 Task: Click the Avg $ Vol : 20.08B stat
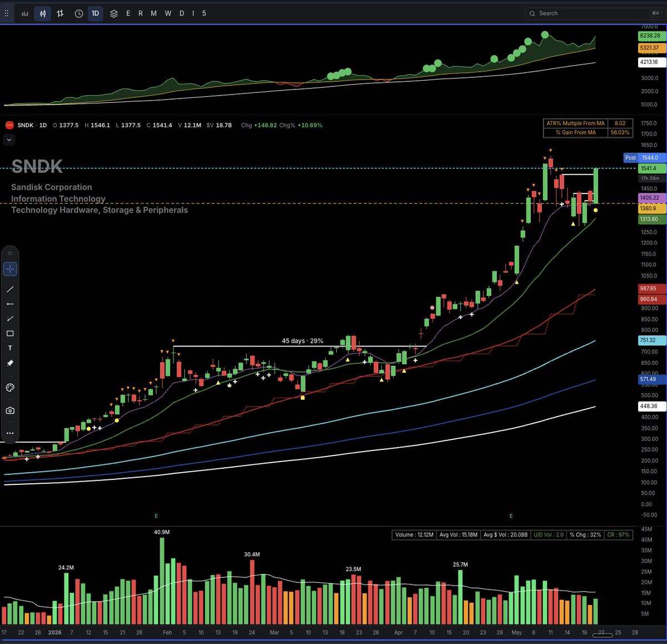tap(506, 534)
